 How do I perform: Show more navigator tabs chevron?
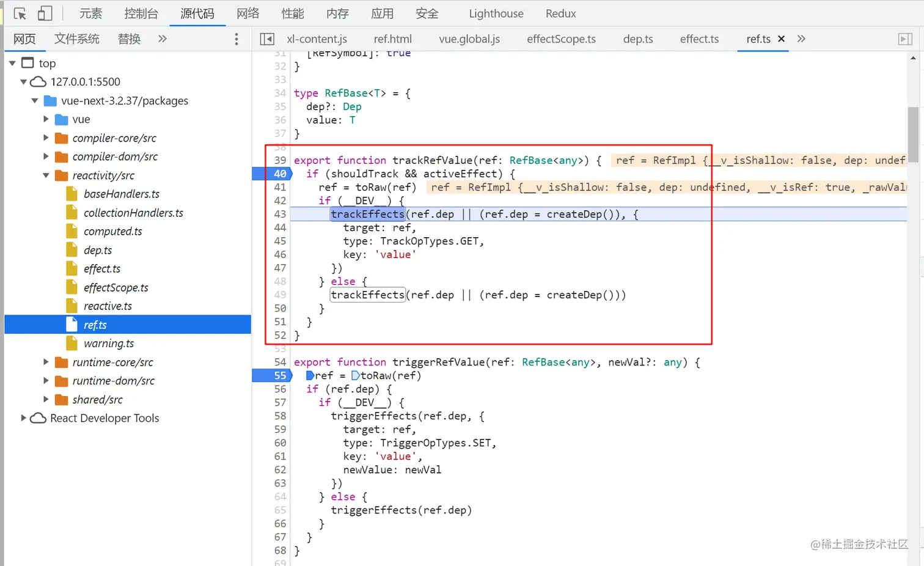(x=162, y=39)
